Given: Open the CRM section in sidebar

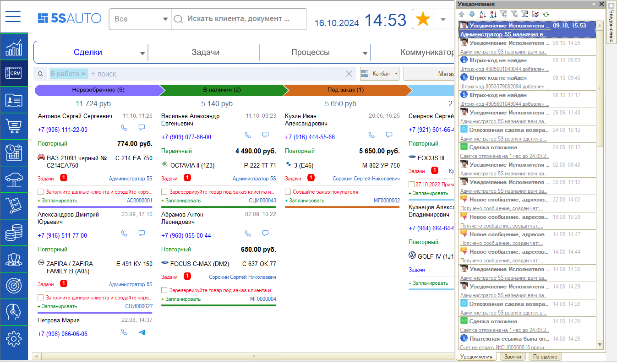Looking at the screenshot, I should point(14,73).
